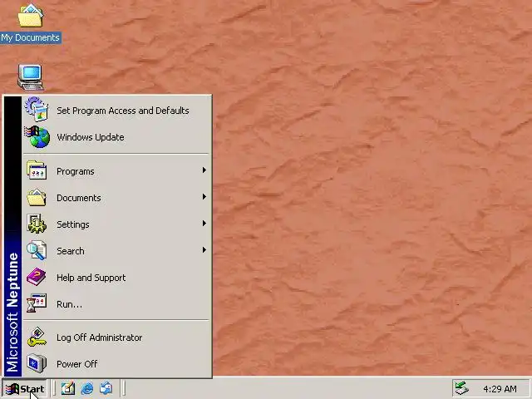Click the Search magnifying glass icon
The image size is (532, 399).
pyautogui.click(x=37, y=250)
